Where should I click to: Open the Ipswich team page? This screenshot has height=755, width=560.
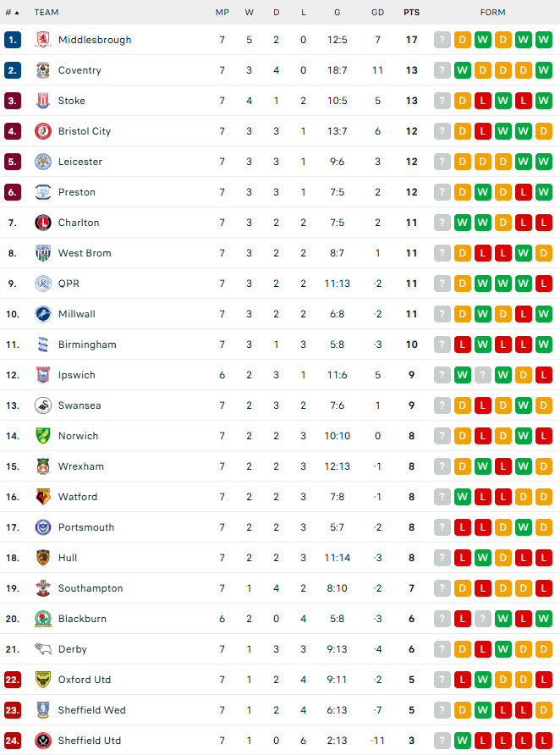(x=76, y=375)
